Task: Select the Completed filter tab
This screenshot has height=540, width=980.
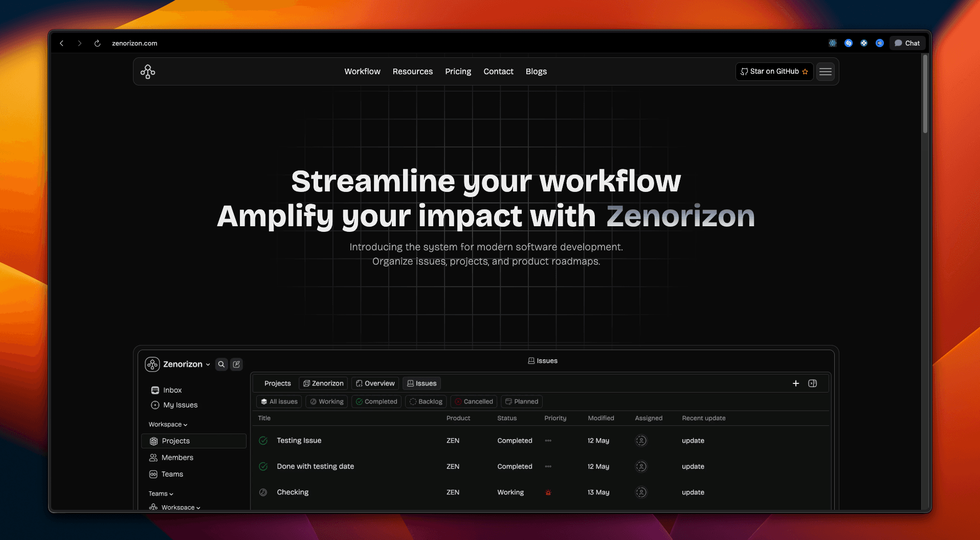Action: [376, 402]
